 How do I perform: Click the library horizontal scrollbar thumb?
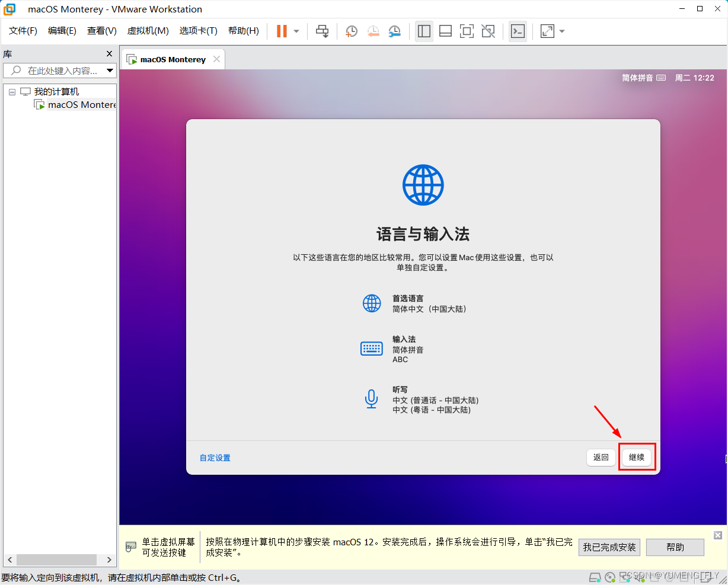(x=56, y=560)
